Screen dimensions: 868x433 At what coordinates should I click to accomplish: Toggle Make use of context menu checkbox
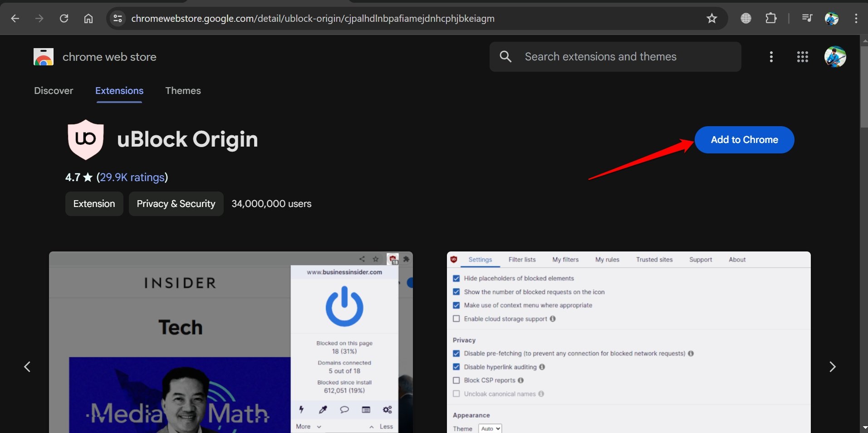[x=456, y=305]
